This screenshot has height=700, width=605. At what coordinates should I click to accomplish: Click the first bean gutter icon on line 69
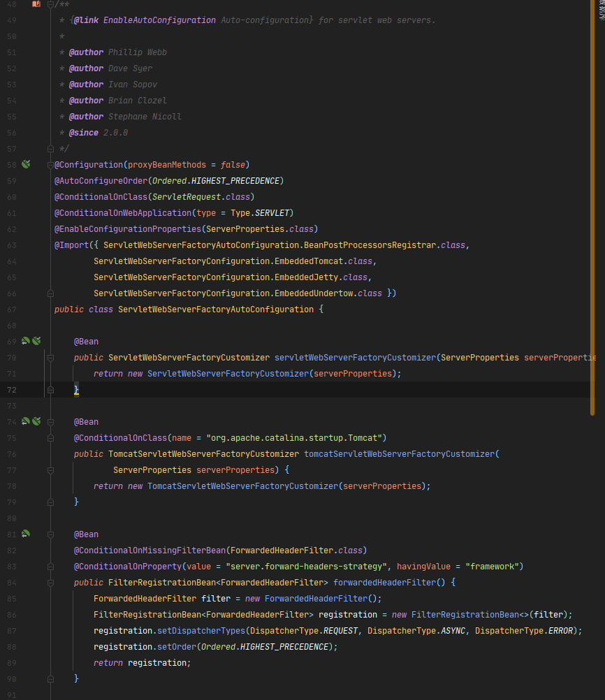coord(25,341)
